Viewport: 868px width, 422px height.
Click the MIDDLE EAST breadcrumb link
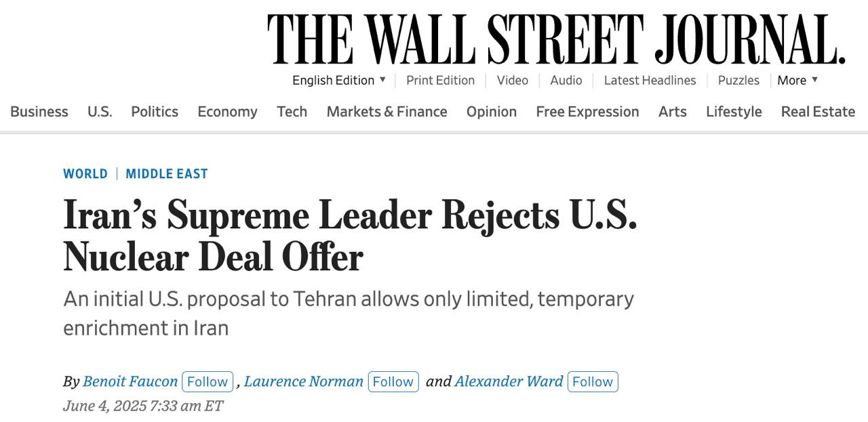pyautogui.click(x=167, y=174)
